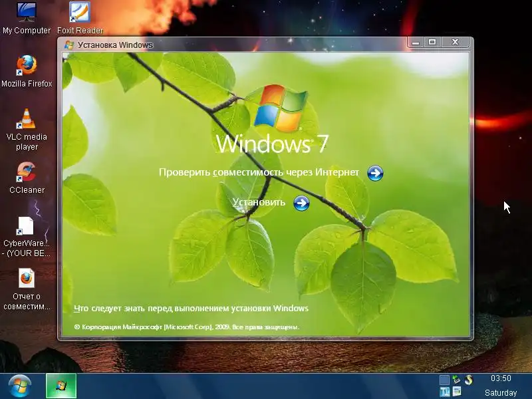This screenshot has width=532, height=399.
Task: Open the Foxit Reader desktop shortcut
Action: [80, 18]
